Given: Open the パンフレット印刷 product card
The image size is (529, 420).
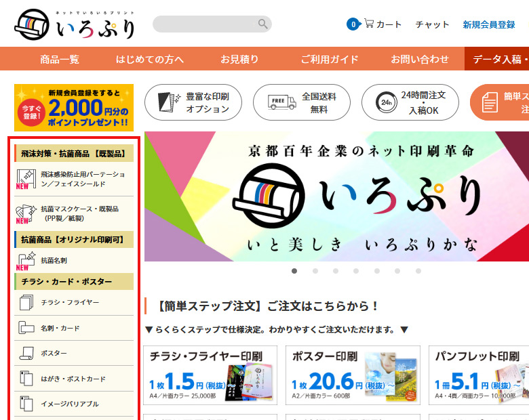Looking at the screenshot, I should [479, 375].
